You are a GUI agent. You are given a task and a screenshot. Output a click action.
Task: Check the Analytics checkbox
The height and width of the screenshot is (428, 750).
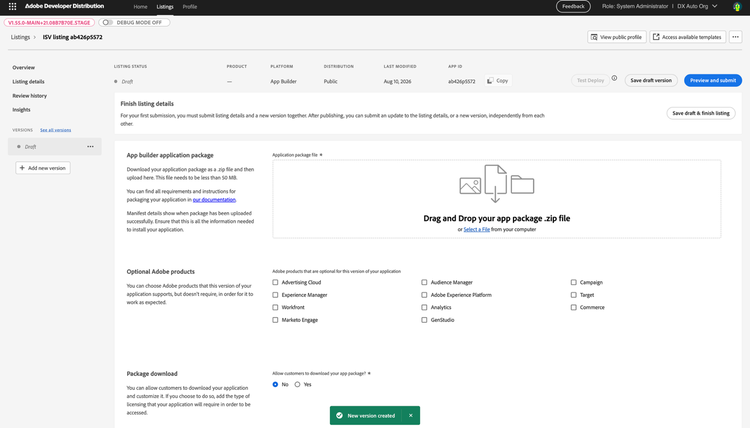(424, 307)
